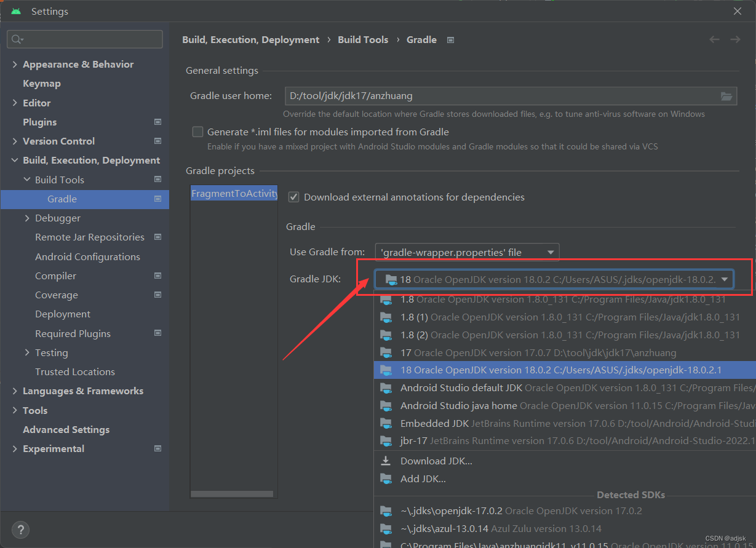Click the Android logo in the title bar

click(15, 10)
